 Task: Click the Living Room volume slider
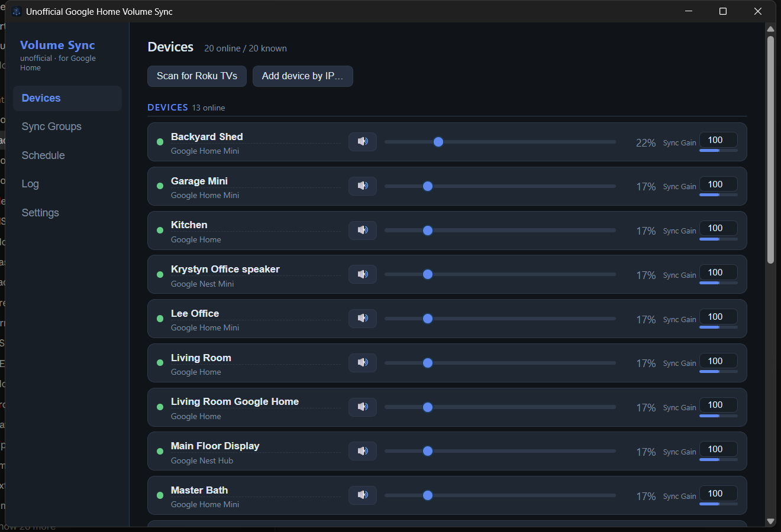500,363
